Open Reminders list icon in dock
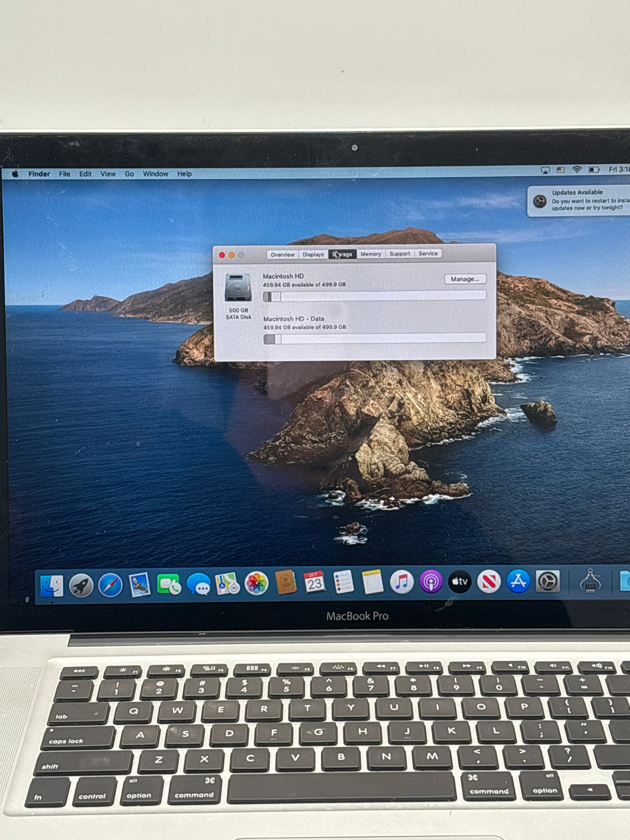The width and height of the screenshot is (630, 840). coord(343,582)
